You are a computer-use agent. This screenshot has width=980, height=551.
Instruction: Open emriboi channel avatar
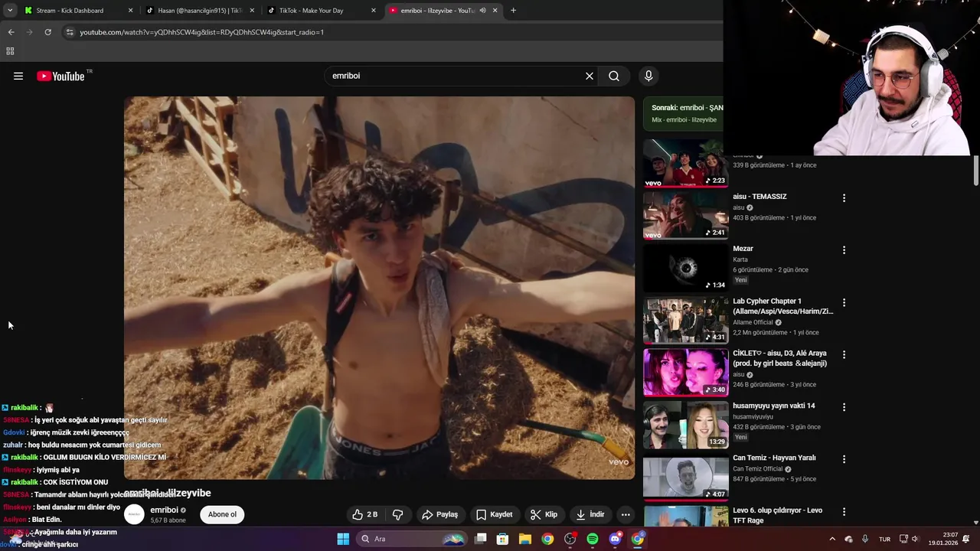[134, 514]
